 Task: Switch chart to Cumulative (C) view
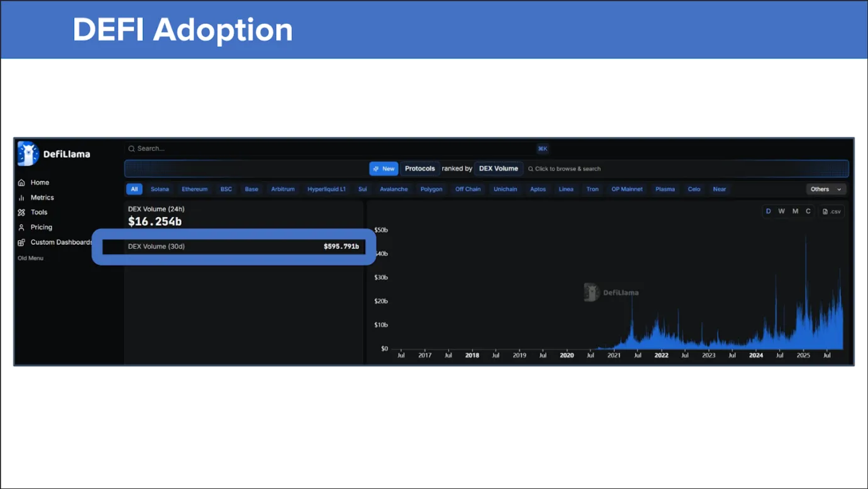pos(808,211)
